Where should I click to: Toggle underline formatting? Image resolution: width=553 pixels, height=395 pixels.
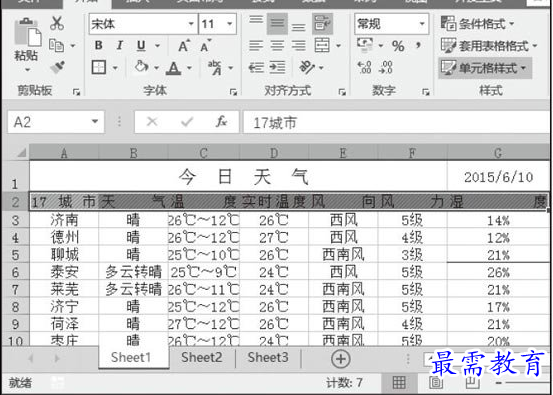tap(141, 45)
